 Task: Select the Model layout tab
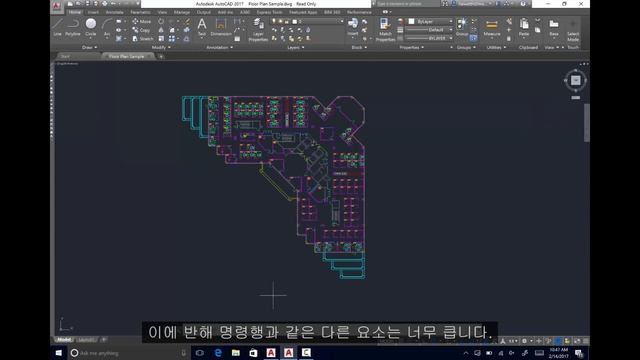(64, 340)
